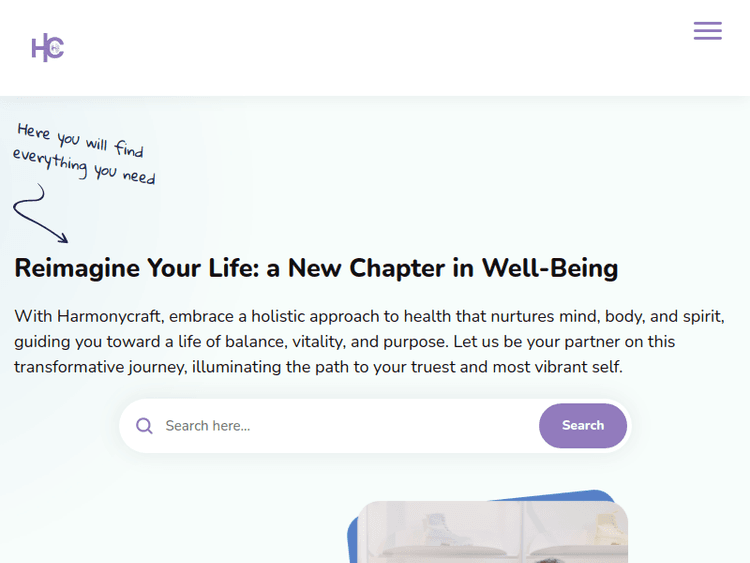Click the magnifying glass search icon
Viewport: 750px width, 563px height.
[x=144, y=426]
